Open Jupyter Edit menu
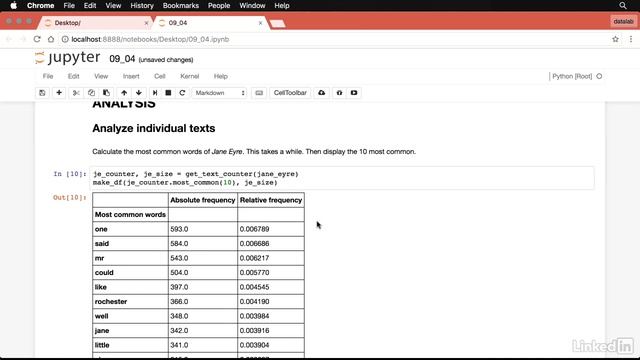The width and height of the screenshot is (640, 360). (x=73, y=76)
